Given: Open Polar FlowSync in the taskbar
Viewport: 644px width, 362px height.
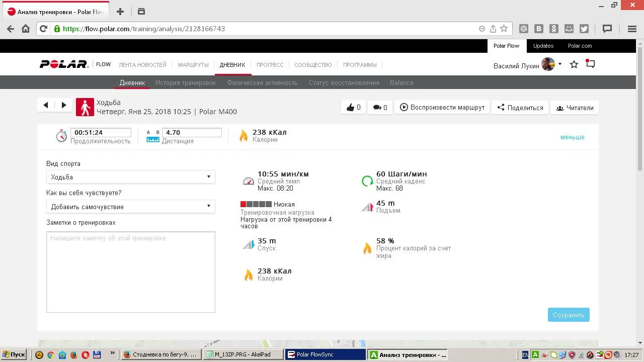Looking at the screenshot, I should [325, 354].
